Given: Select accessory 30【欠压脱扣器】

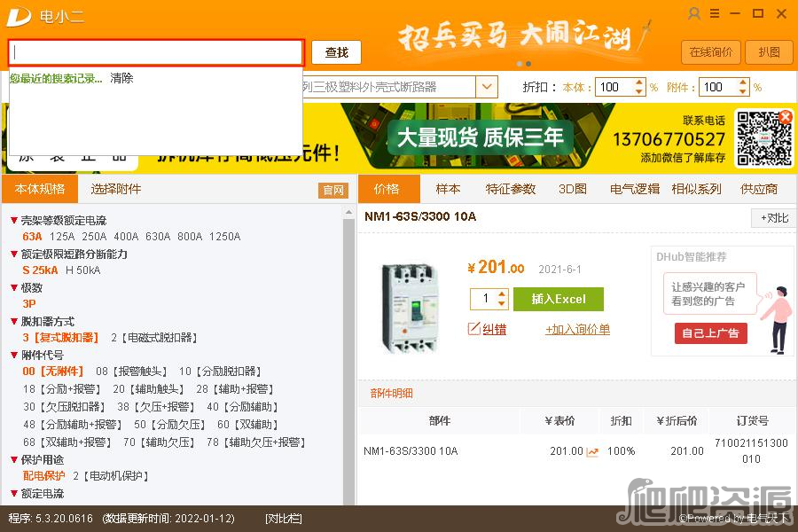Looking at the screenshot, I should pyautogui.click(x=64, y=407).
